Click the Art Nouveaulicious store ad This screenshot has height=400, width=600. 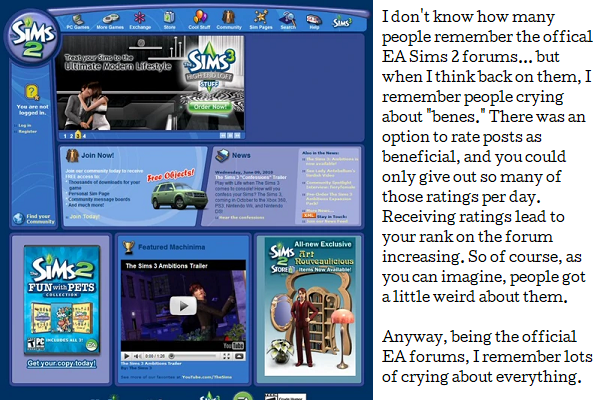310,306
